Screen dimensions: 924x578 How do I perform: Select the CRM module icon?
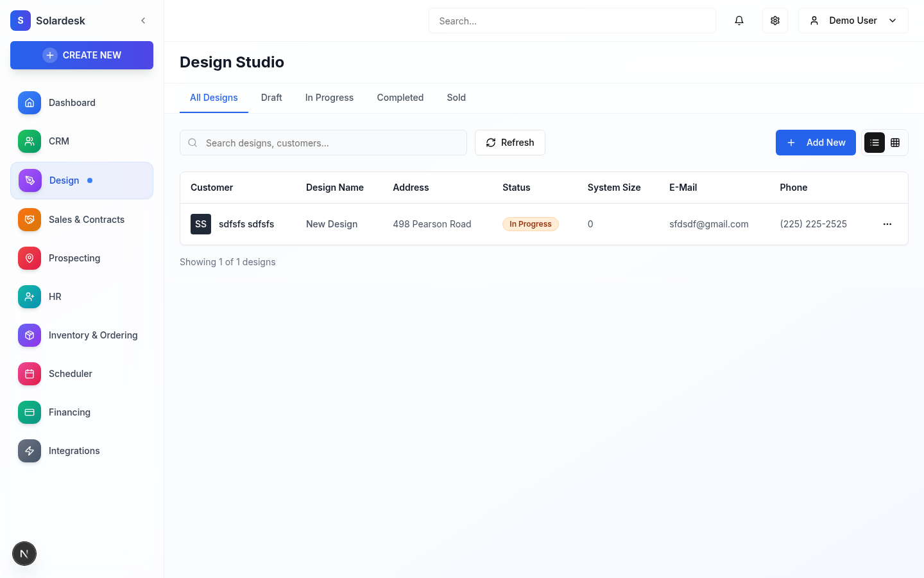click(29, 141)
